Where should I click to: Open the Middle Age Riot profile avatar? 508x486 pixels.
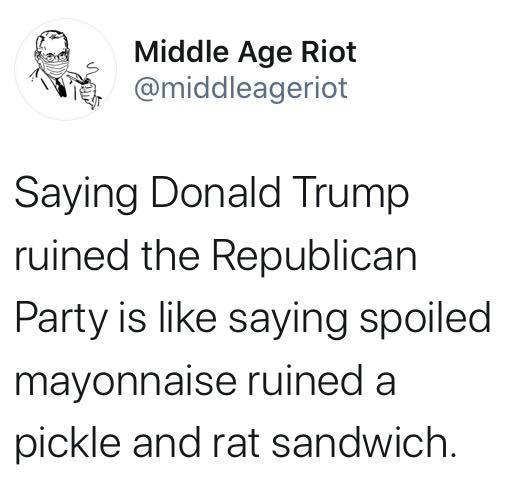(x=66, y=69)
